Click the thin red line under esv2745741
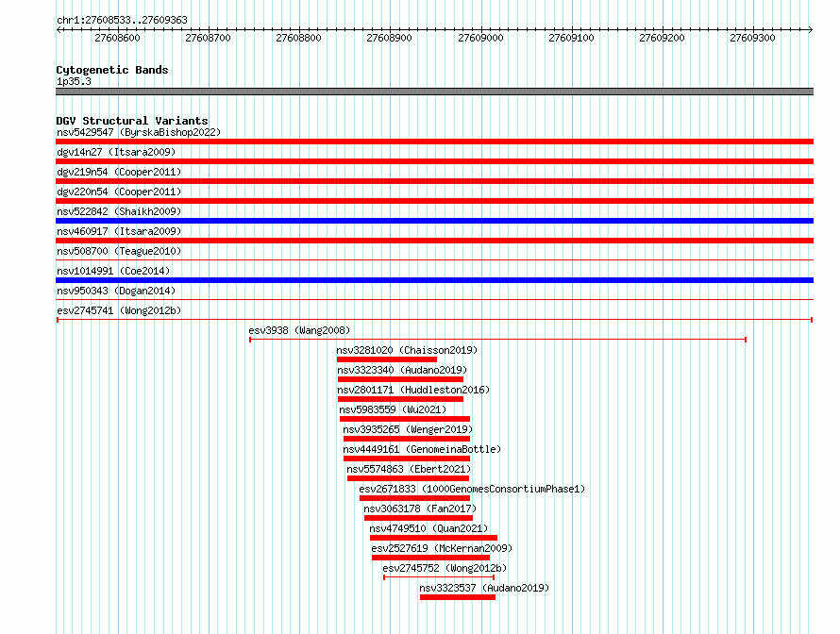The width and height of the screenshot is (840, 634). point(434,320)
